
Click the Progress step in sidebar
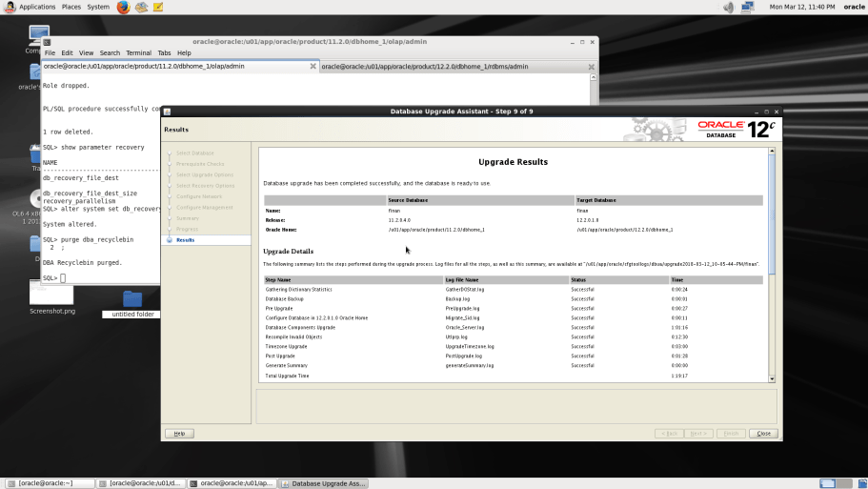coord(187,230)
